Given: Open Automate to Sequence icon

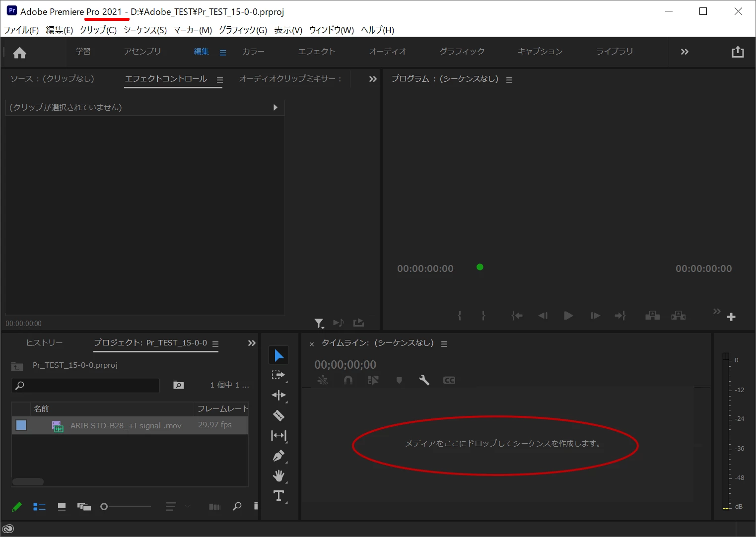Looking at the screenshot, I should [214, 507].
